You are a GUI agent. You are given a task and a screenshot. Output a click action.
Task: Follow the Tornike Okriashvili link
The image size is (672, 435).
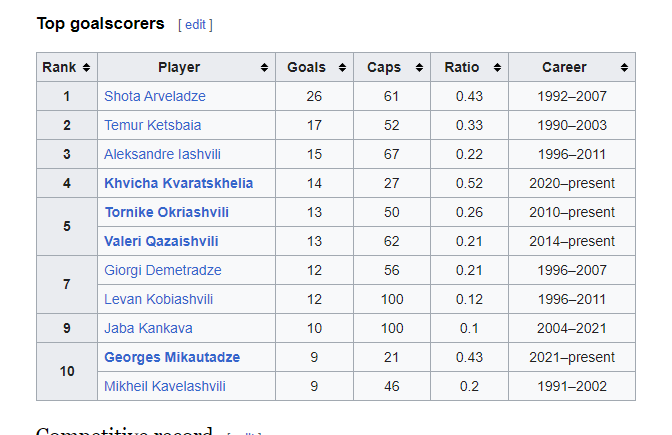click(x=167, y=213)
